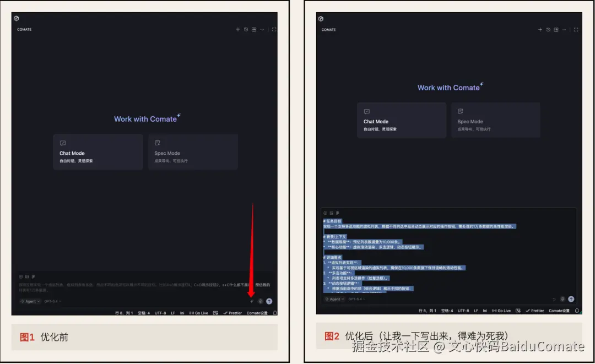Click the plus new-chat icon in Figure 1 panel
This screenshot has width=595, height=364.
pyautogui.click(x=238, y=29)
